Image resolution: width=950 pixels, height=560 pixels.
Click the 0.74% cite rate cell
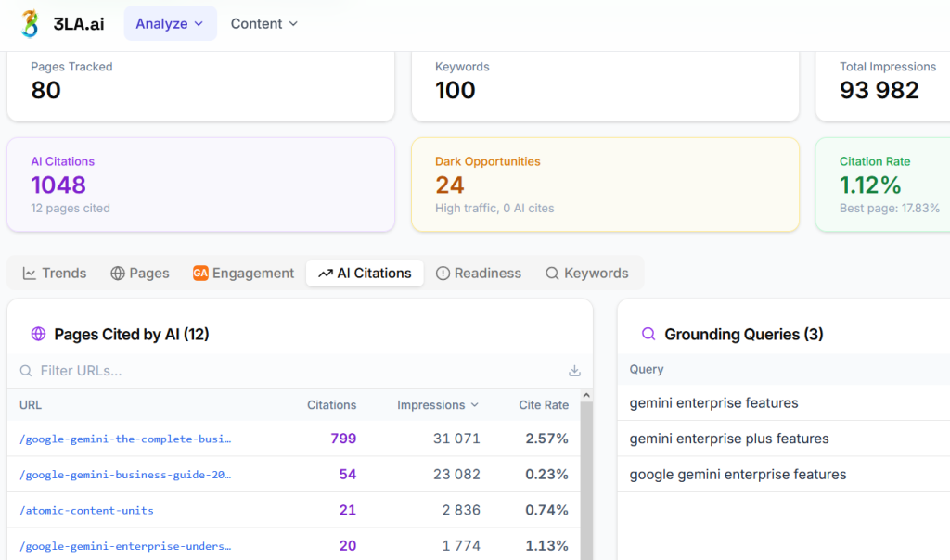click(x=546, y=510)
